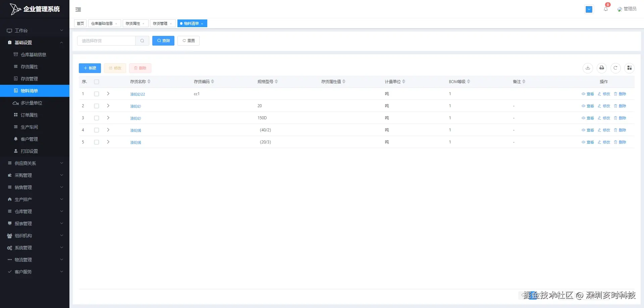The height and width of the screenshot is (308, 644).
Task: Select the checkbox of the (40/2) row
Action: click(x=97, y=130)
